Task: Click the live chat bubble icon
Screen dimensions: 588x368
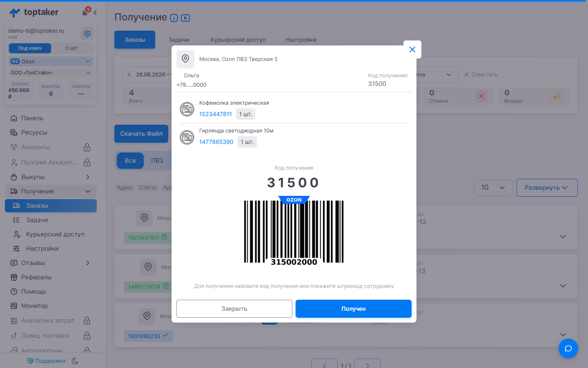Action: (x=568, y=348)
